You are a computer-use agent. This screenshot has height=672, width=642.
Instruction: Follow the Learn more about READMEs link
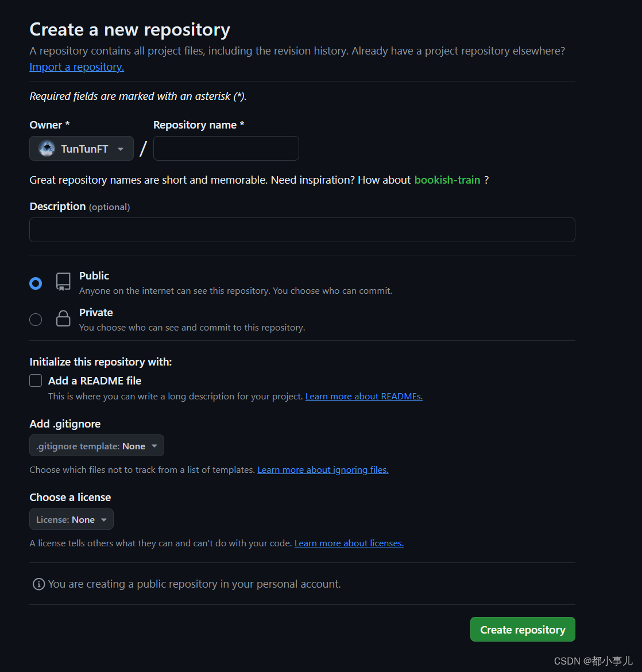tap(363, 397)
